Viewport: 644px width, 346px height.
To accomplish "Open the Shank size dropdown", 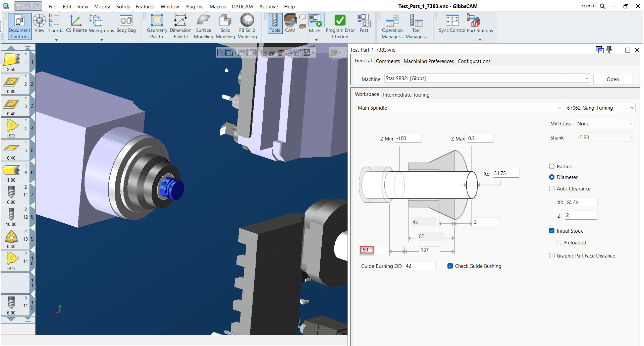I will [x=605, y=137].
